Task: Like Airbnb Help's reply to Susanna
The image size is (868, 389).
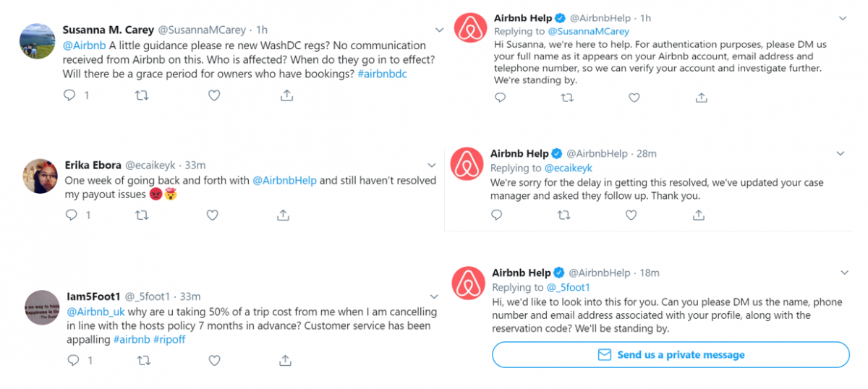Action: (x=634, y=98)
